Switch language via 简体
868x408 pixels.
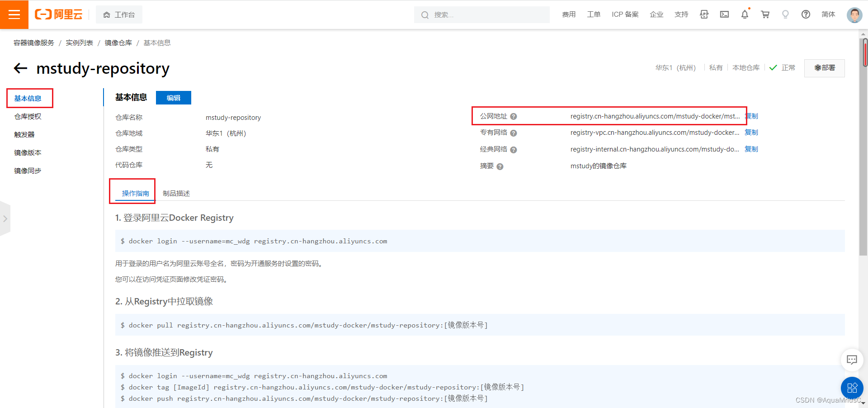[828, 14]
